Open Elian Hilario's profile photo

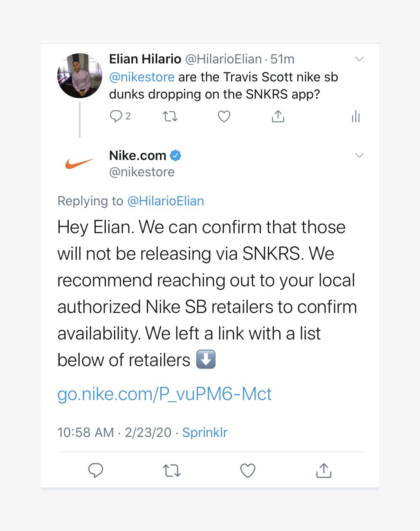[79, 76]
